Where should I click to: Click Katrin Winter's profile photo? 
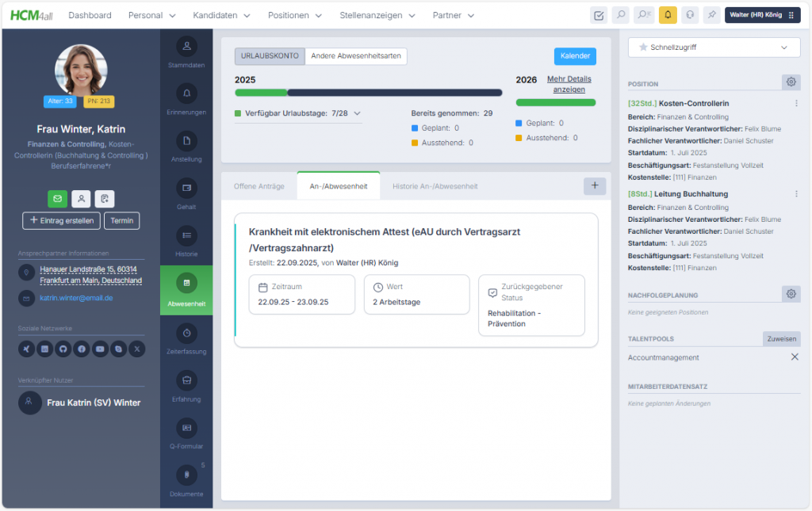pyautogui.click(x=80, y=70)
